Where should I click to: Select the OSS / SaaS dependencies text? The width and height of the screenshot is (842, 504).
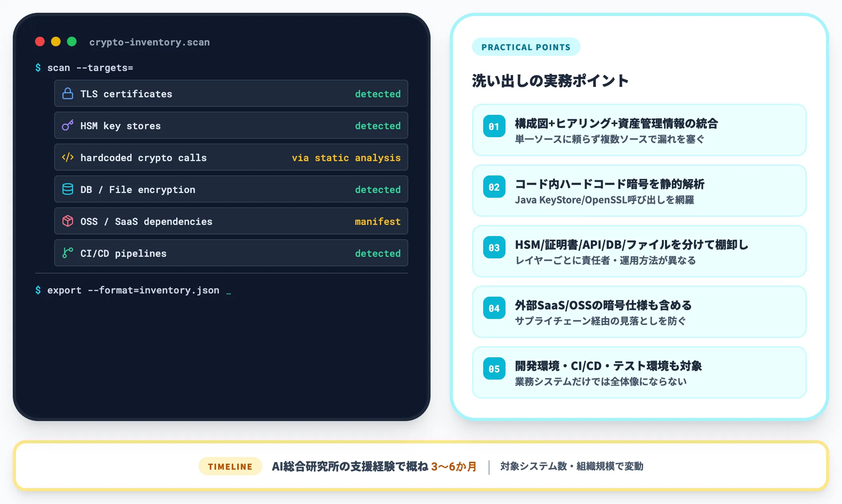[146, 222]
